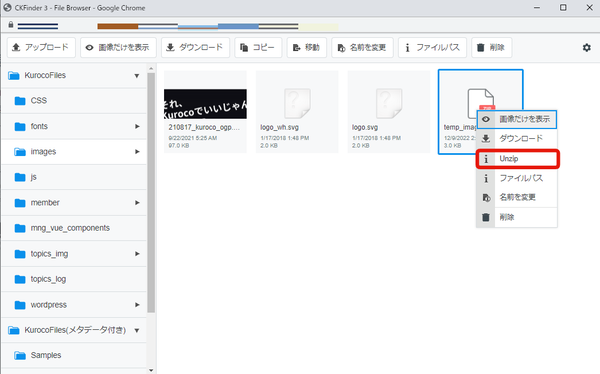This screenshot has height=374, width=600.
Task: Click the ダウンロード toolbar button
Action: 195,47
